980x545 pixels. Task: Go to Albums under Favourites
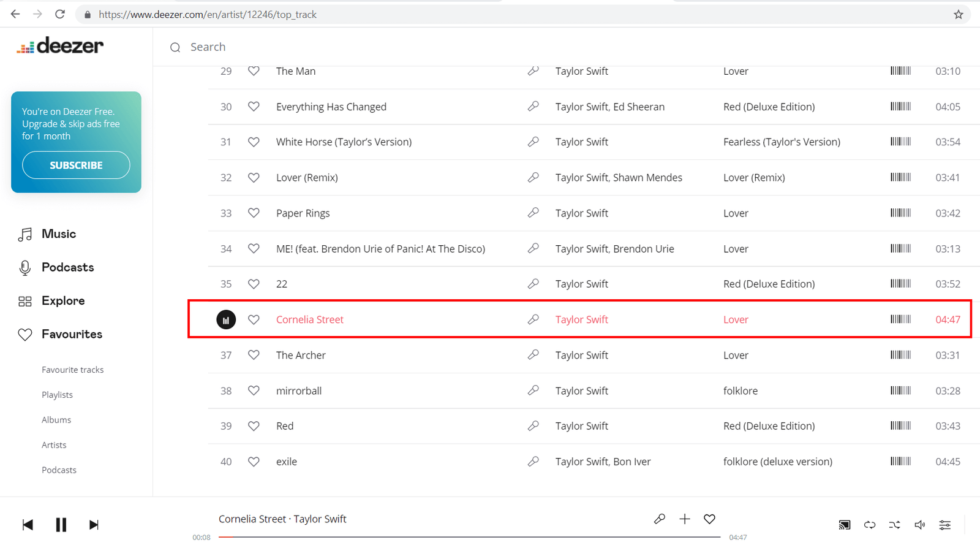(x=56, y=420)
